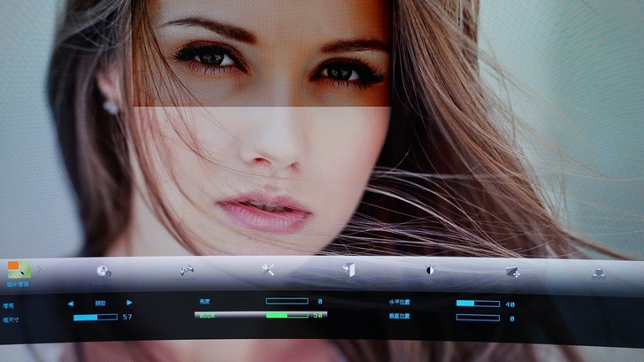This screenshot has height=362, width=644.
Task: Open the Extra icon at the far right
Action: click(598, 273)
